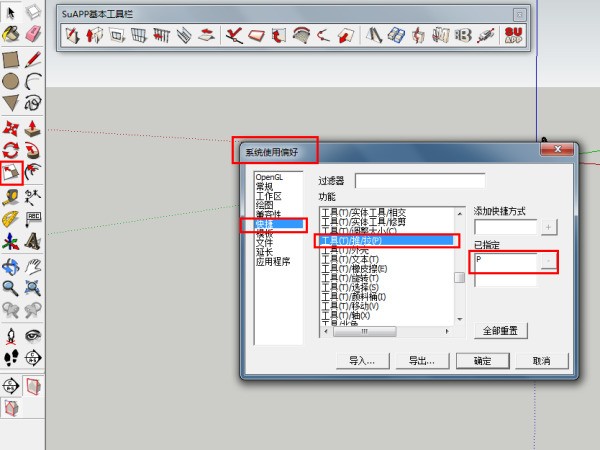Select the Orbit tool
The width and height of the screenshot is (600, 450).
pyautogui.click(x=11, y=266)
